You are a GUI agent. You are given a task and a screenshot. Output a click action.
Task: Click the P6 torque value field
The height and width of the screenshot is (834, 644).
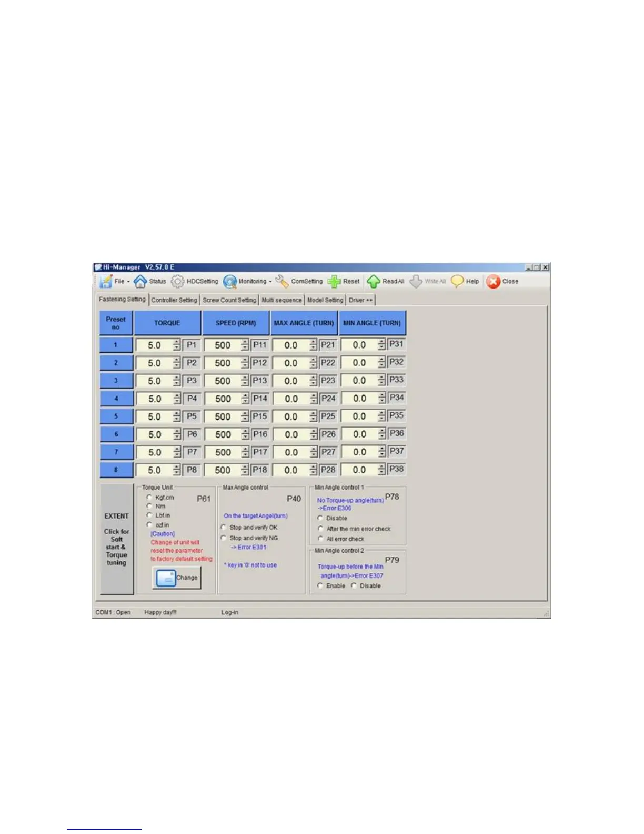pos(155,434)
